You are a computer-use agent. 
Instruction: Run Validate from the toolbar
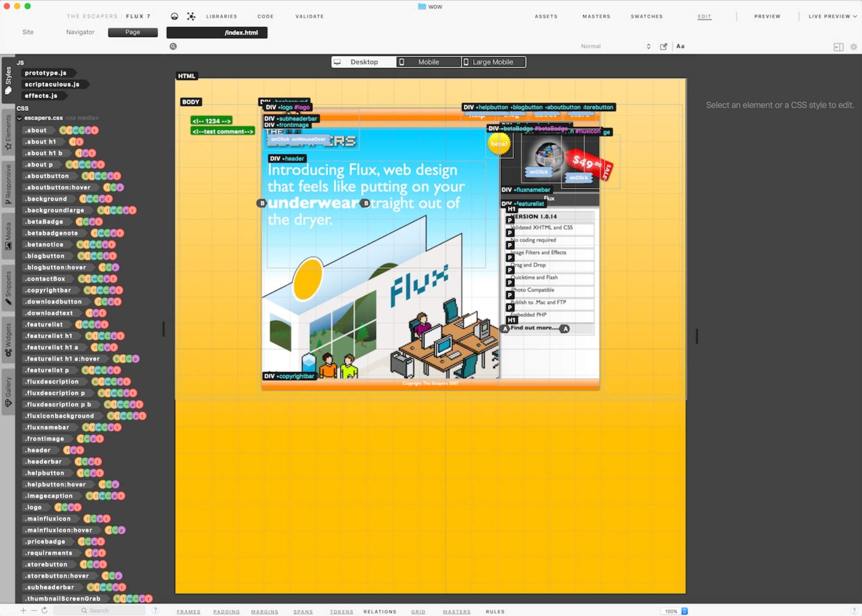(310, 16)
